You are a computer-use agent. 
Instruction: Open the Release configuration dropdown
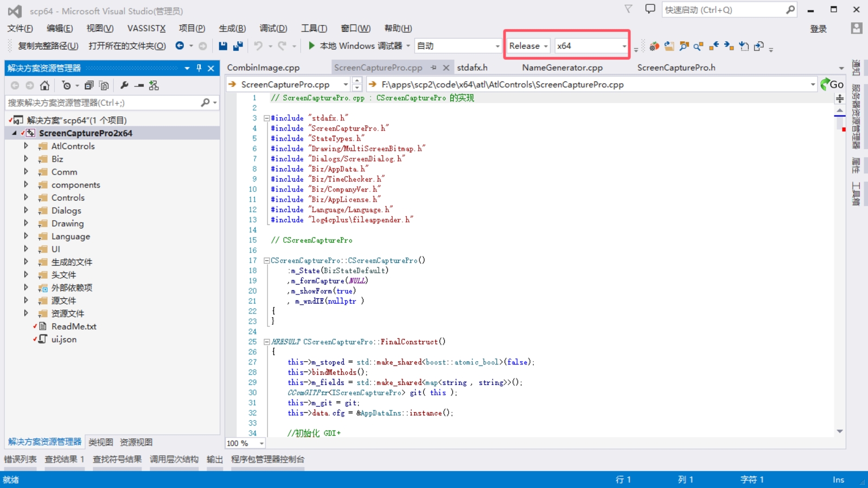(x=528, y=46)
